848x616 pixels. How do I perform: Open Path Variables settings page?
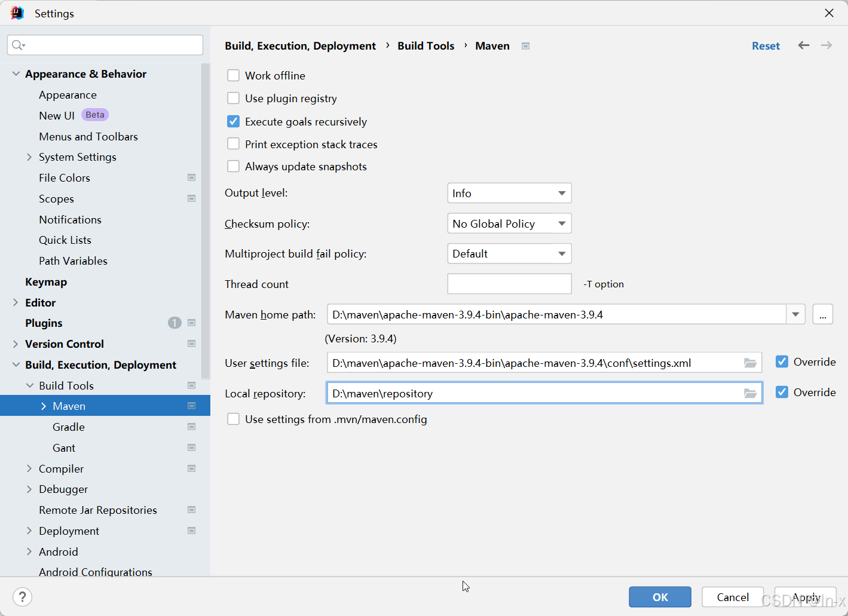pos(73,261)
